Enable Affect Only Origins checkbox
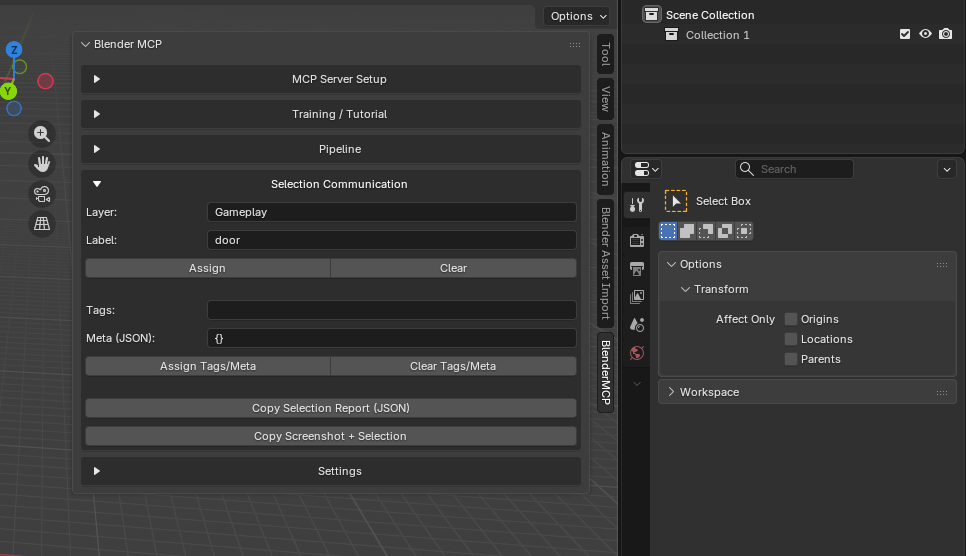The image size is (966, 556). (791, 319)
